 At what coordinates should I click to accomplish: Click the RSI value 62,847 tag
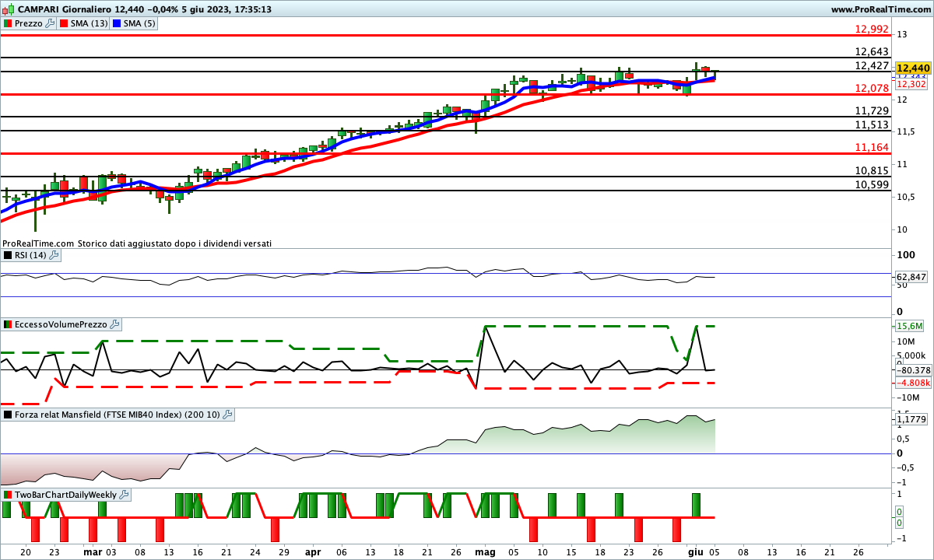(912, 277)
